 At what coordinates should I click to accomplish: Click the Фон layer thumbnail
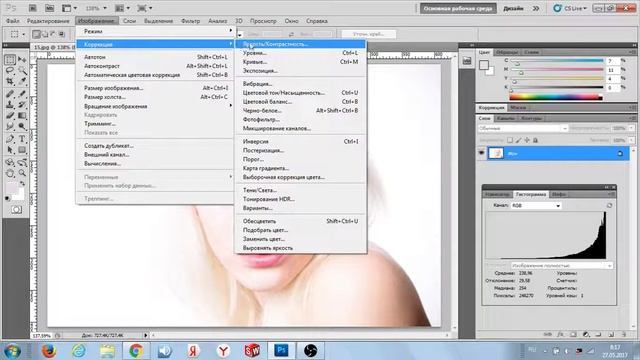[496, 153]
